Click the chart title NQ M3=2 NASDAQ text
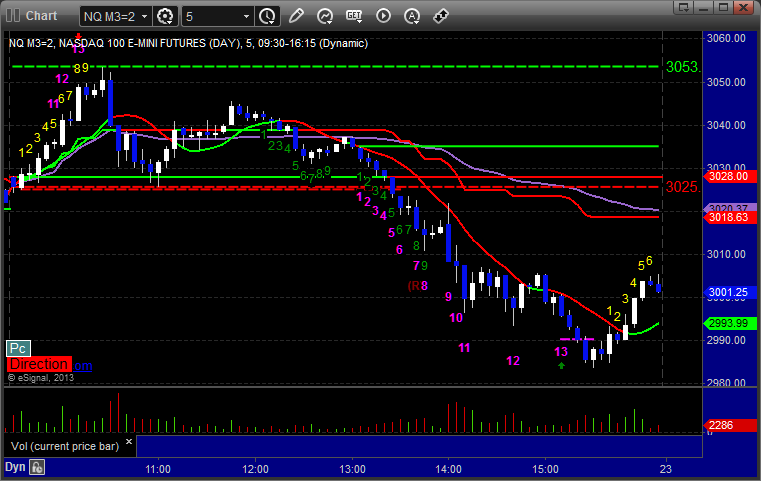Viewport: 761px width, 481px height. [188, 43]
